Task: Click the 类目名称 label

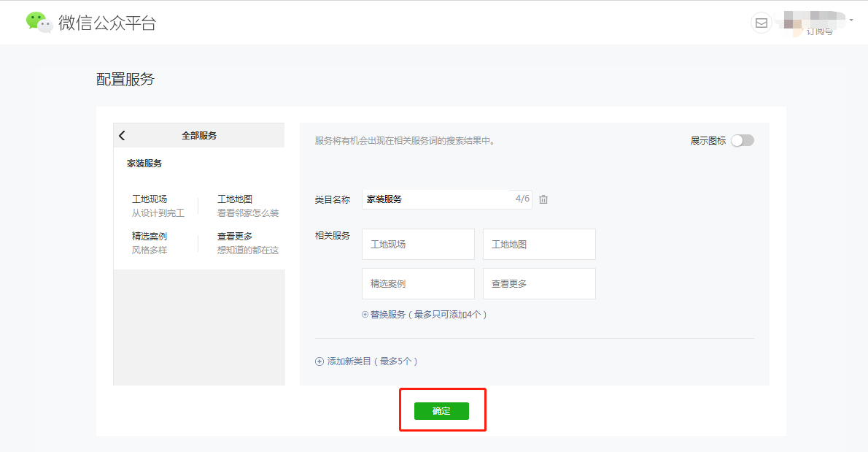Action: coord(333,199)
